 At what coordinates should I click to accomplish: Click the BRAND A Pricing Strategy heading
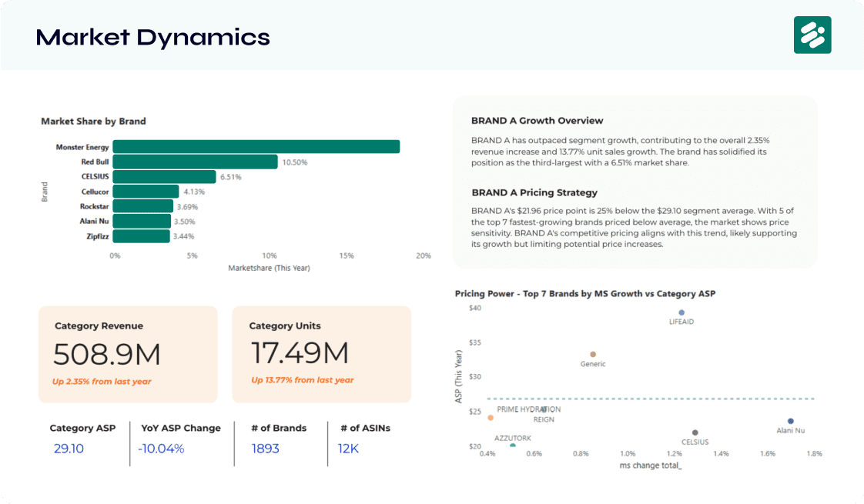tap(534, 192)
